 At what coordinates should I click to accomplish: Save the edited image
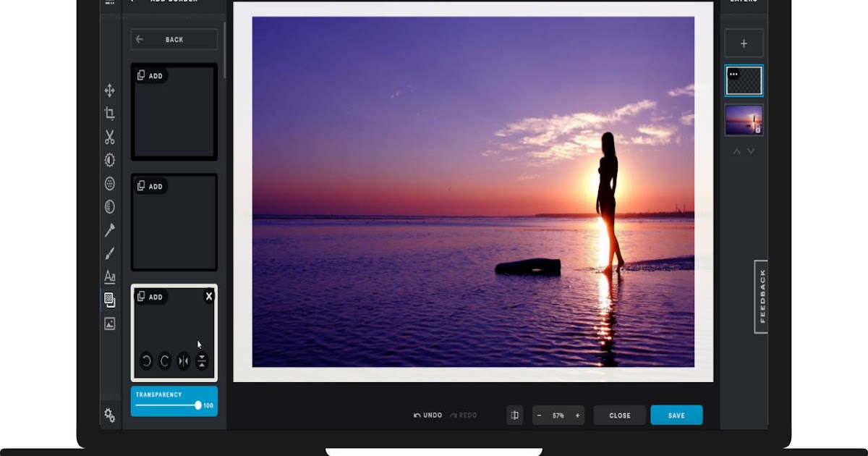pyautogui.click(x=676, y=415)
